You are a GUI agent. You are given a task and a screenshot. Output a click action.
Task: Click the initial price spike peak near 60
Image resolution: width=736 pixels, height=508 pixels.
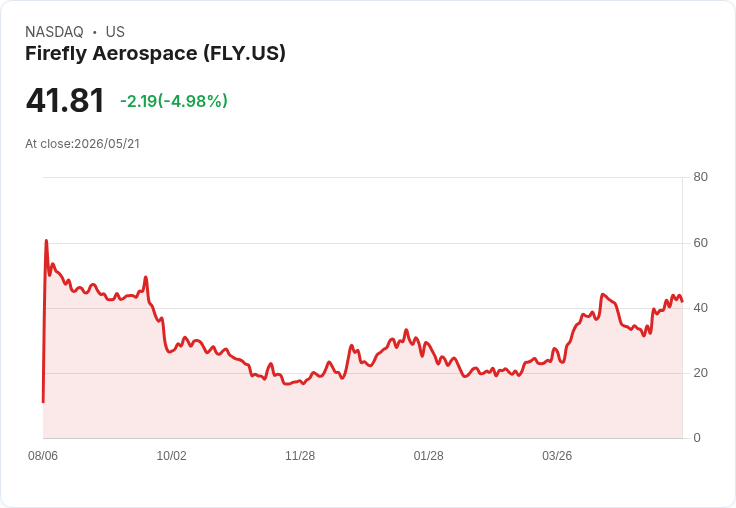pos(46,241)
